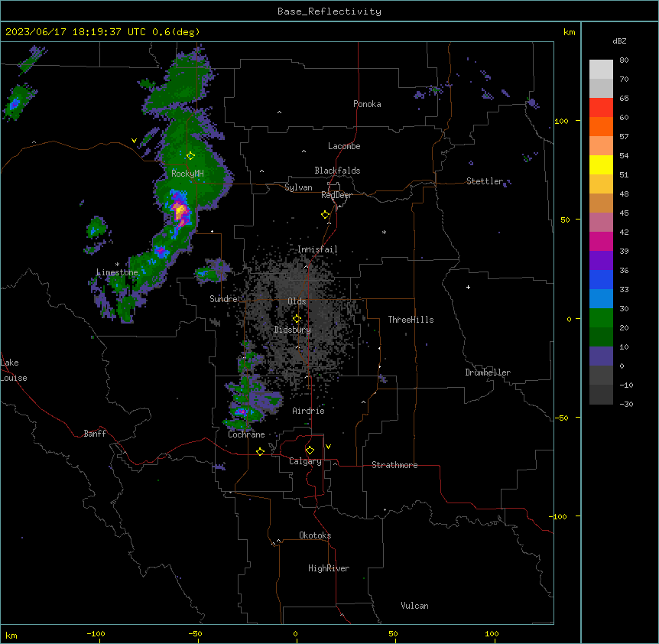Select the blue 33-36 dBZ legend swatch

click(601, 280)
